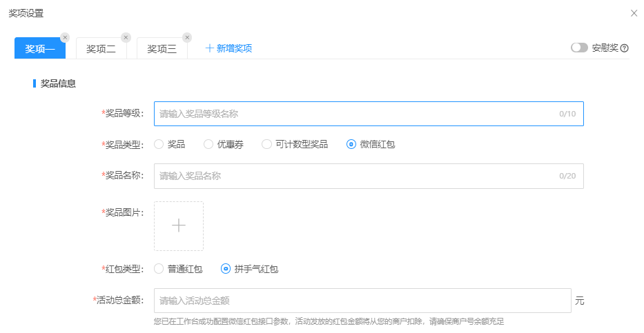644x333 pixels.
Task: Click the merchant balance notice text
Action: pyautogui.click(x=329, y=321)
